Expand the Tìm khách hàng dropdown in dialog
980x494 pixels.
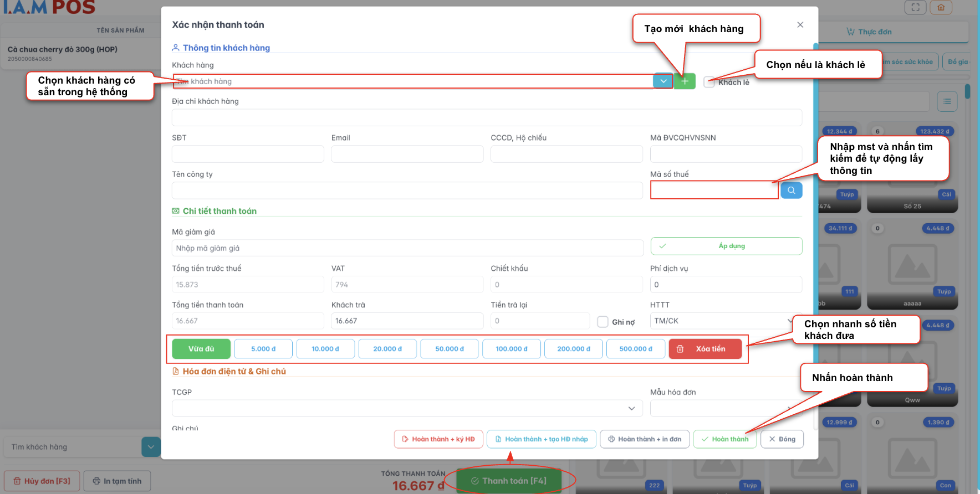[x=663, y=81]
